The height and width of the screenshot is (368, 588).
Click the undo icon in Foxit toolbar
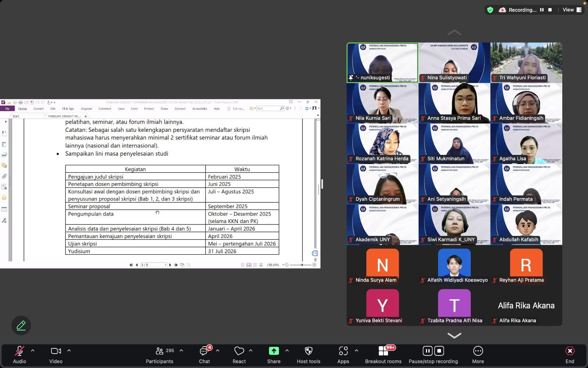point(37,102)
